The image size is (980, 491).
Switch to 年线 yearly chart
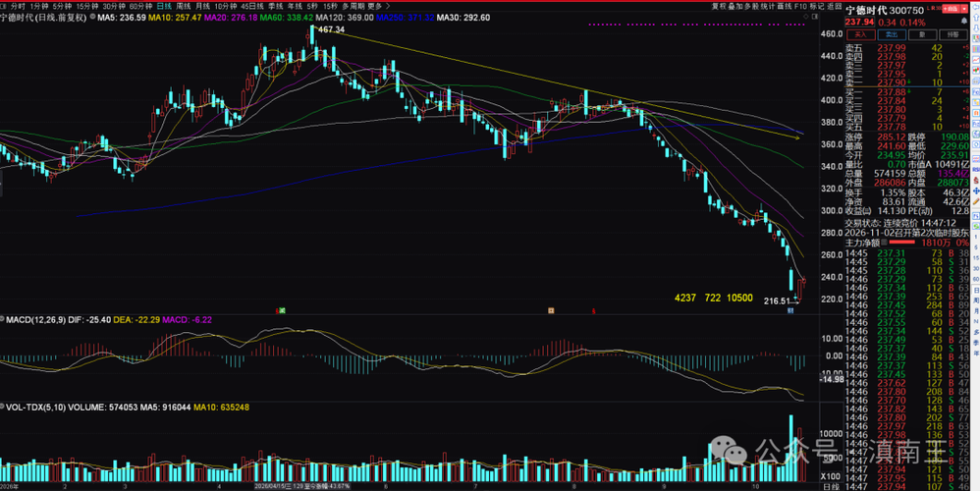pos(295,6)
